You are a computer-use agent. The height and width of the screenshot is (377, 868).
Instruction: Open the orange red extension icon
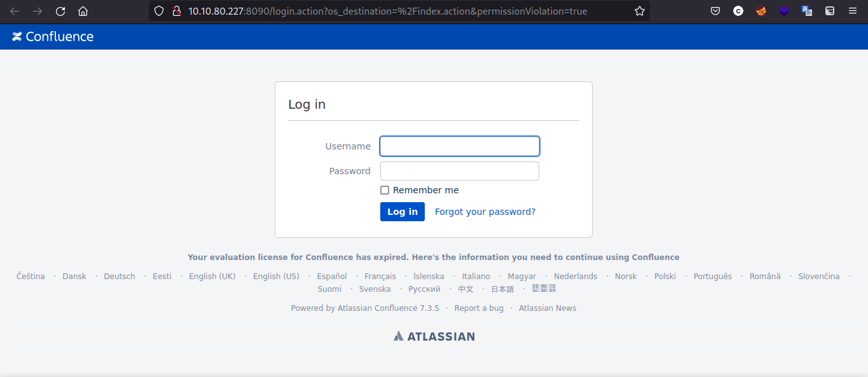pos(761,11)
